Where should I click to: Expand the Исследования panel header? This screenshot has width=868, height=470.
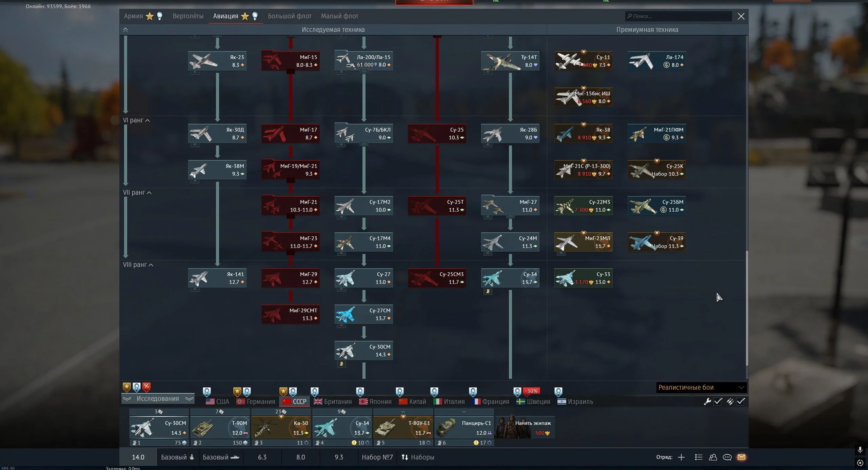point(158,398)
